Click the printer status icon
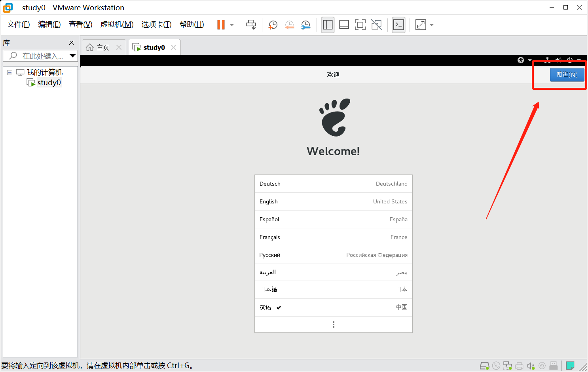 click(x=519, y=366)
